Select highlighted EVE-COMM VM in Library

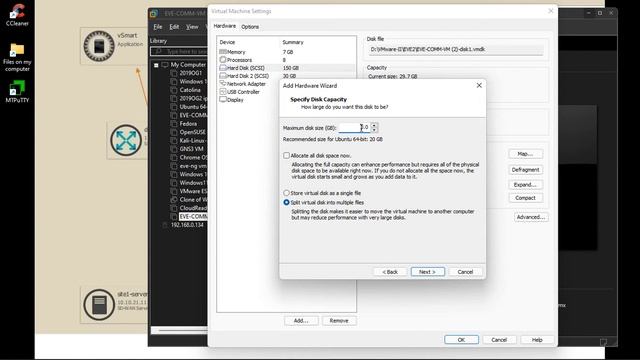click(193, 216)
